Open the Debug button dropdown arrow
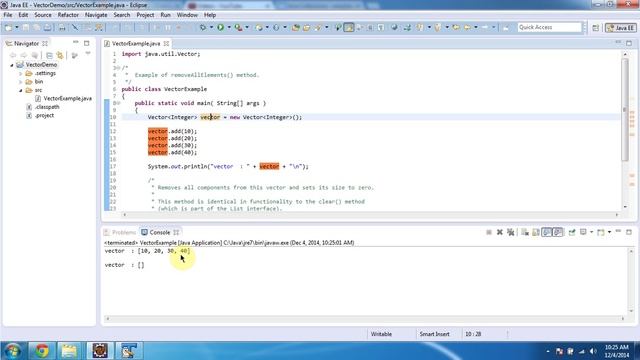The width and height of the screenshot is (640, 360). point(211,27)
